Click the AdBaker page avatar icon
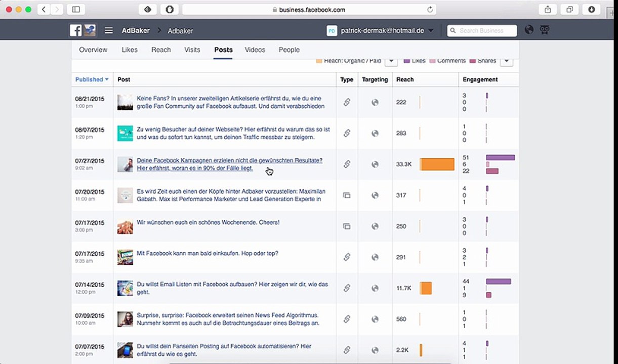 [90, 30]
